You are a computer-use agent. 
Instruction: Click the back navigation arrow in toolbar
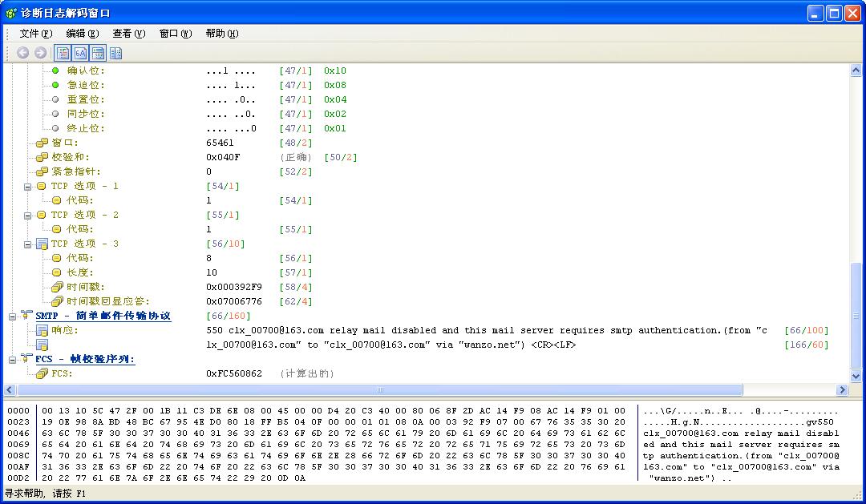[22, 53]
